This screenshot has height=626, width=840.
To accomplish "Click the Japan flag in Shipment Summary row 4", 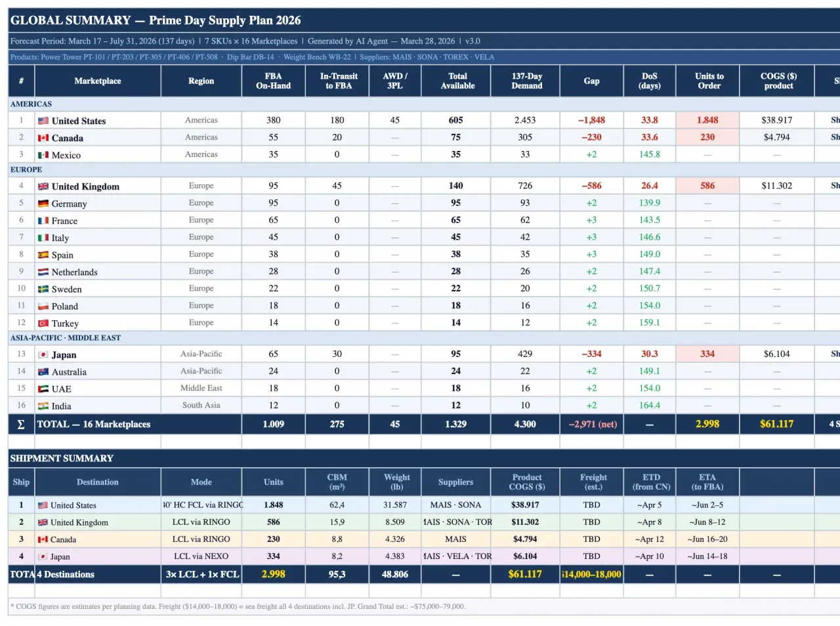I will pos(43,556).
